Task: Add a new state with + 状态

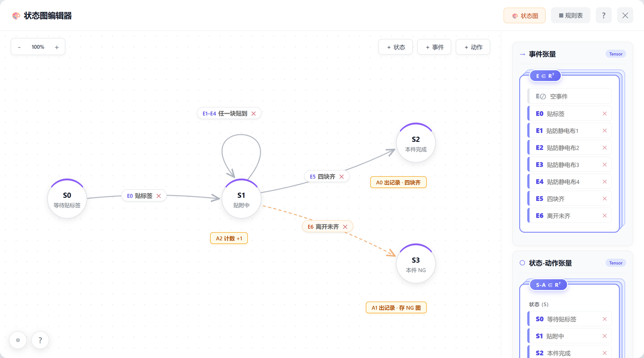Action: [396, 47]
